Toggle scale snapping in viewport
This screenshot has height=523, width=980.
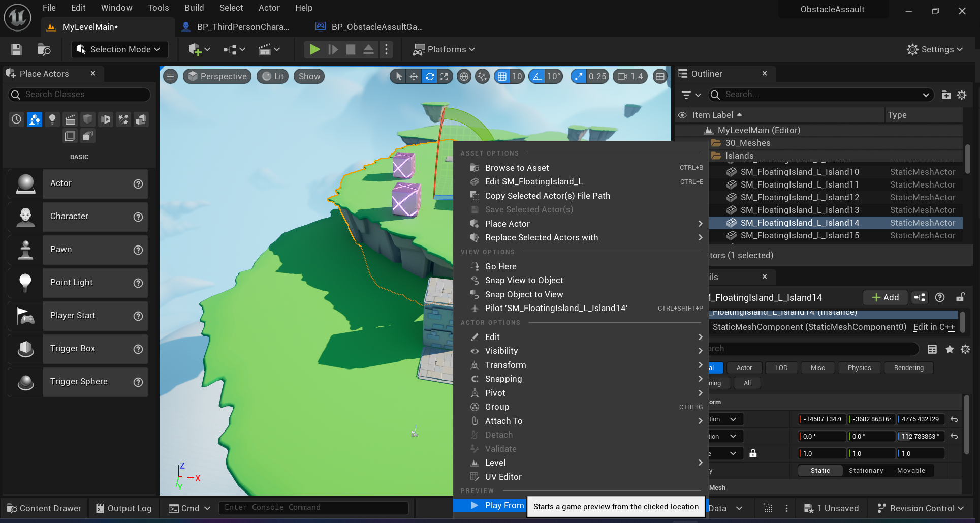click(x=579, y=76)
